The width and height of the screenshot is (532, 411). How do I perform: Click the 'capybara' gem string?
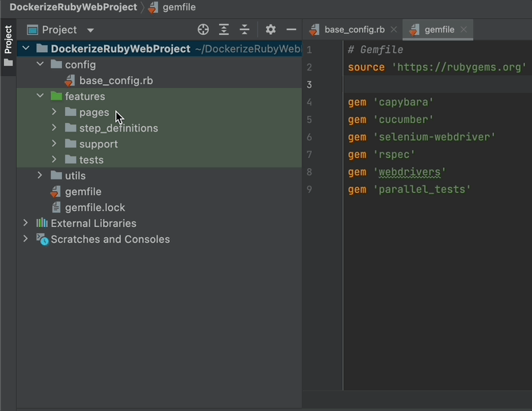pyautogui.click(x=403, y=102)
